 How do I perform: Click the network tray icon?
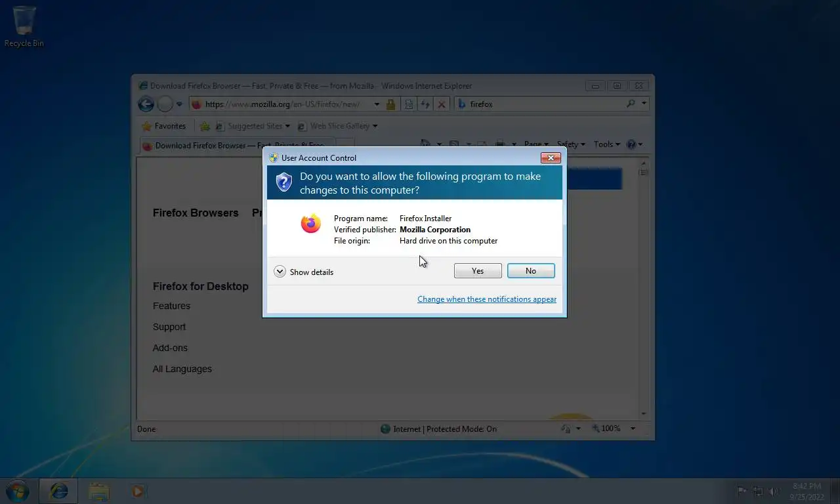click(758, 491)
